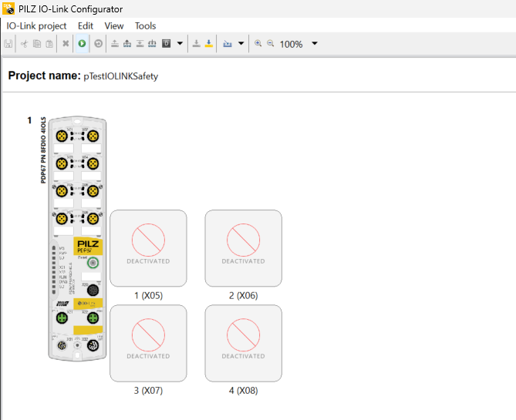The width and height of the screenshot is (516, 420).
Task: Expand dropdown arrow beside D icon
Action: [x=180, y=43]
